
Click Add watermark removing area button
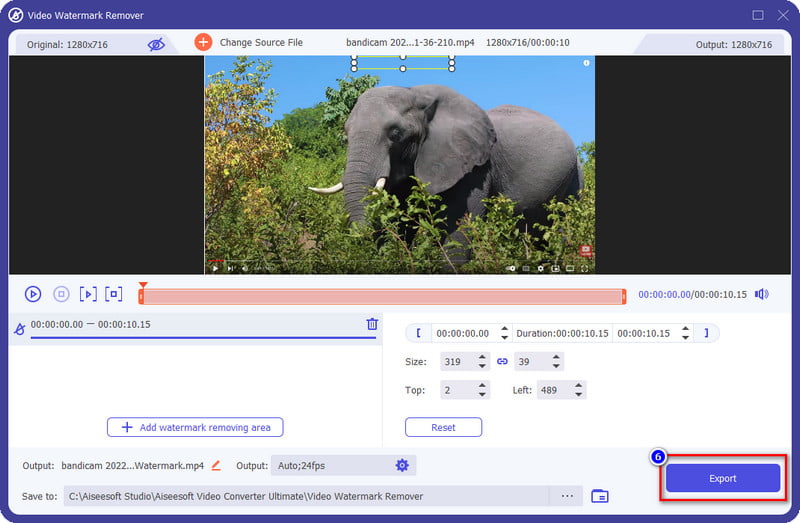[195, 427]
